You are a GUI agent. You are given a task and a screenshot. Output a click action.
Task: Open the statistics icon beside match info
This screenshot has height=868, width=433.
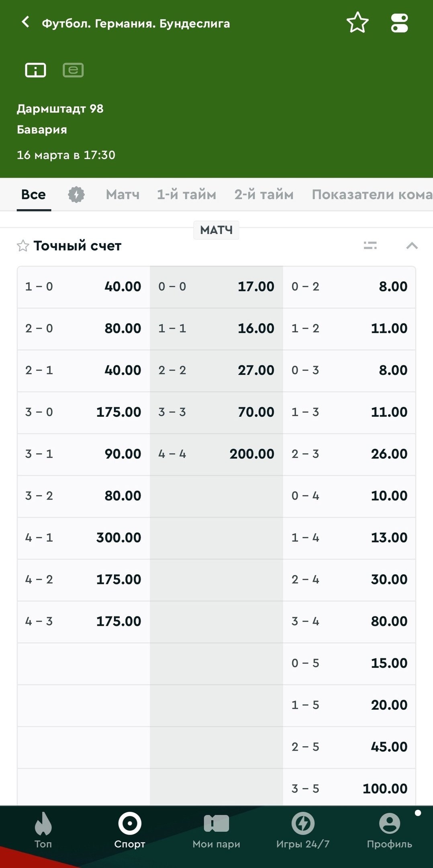pyautogui.click(x=73, y=70)
